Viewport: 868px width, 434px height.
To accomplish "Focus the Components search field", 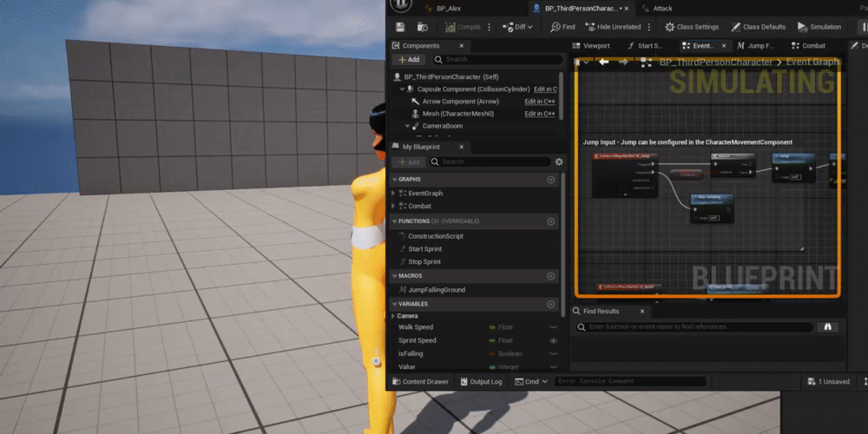I will (x=496, y=59).
